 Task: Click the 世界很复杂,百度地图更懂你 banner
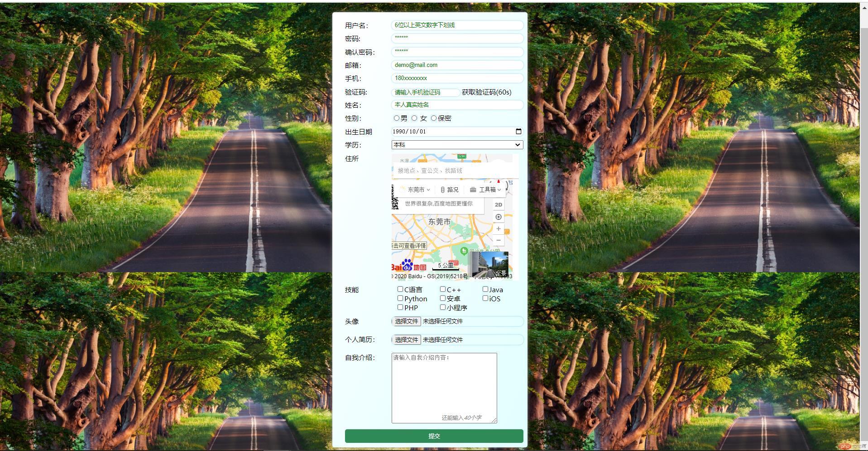tap(439, 204)
